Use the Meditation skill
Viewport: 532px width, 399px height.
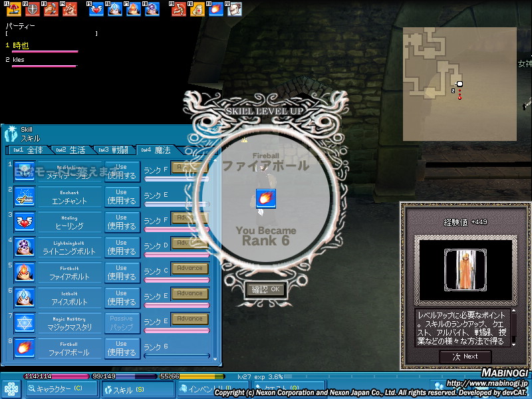click(122, 172)
